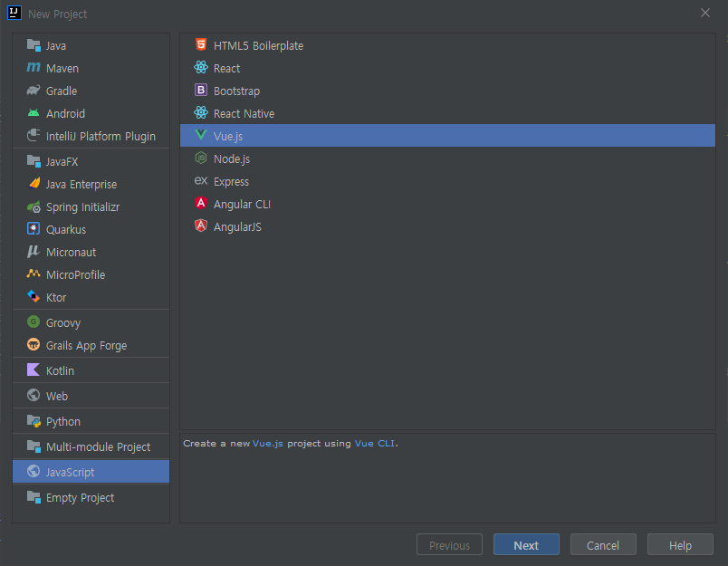Click the React Native atom icon
The height and width of the screenshot is (566, 728).
201,113
